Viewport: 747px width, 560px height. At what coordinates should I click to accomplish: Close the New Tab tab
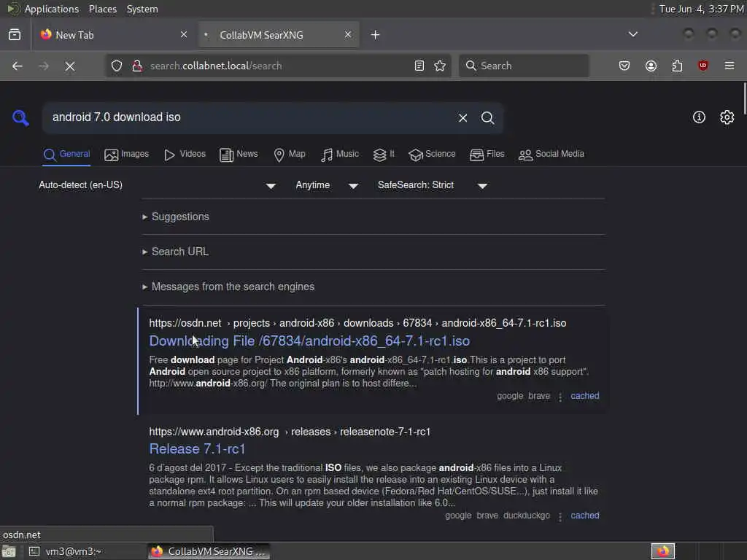pos(184,34)
